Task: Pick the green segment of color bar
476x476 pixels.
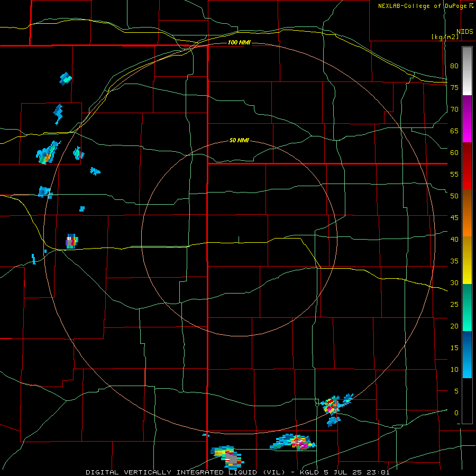Action: (467, 307)
